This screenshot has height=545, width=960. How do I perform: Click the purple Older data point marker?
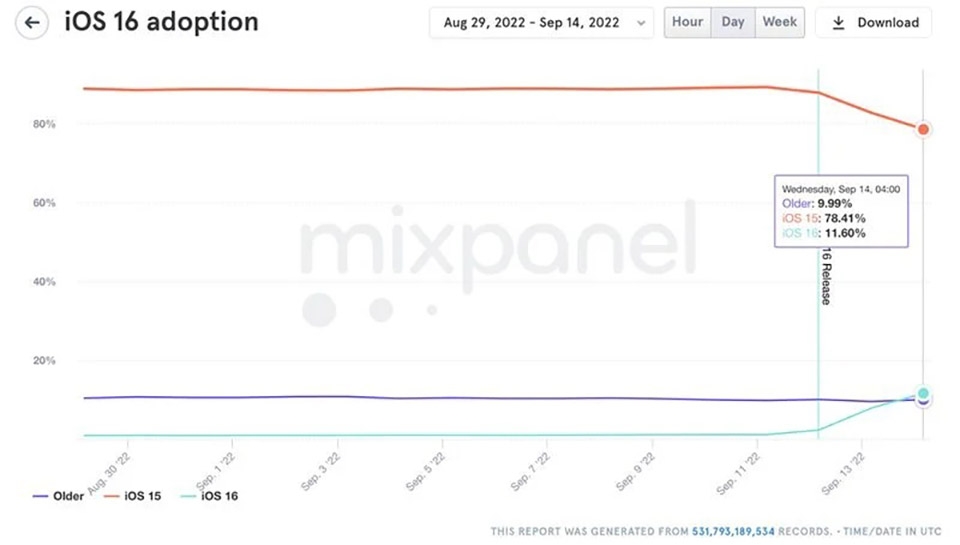point(923,402)
